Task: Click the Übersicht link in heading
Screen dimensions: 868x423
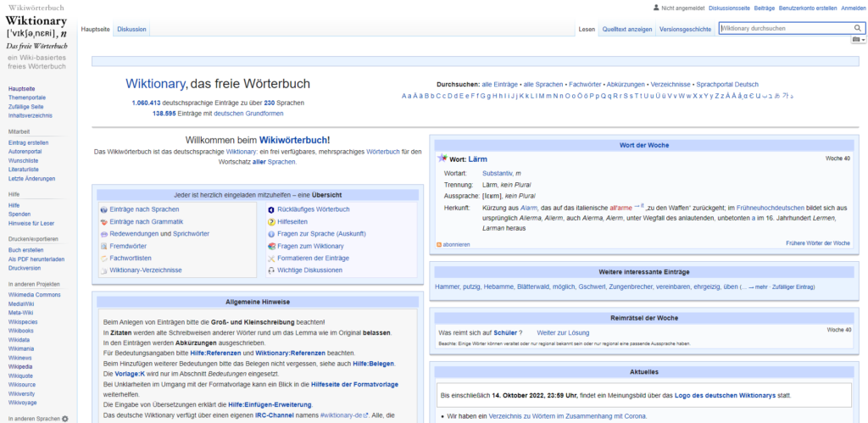Action: coord(326,196)
